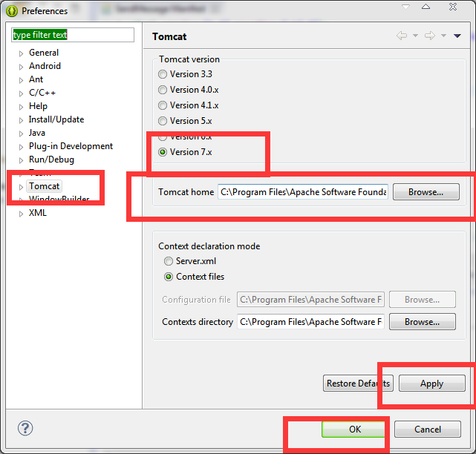The width and height of the screenshot is (476, 454).
Task: Choose Context files declaration mode
Action: tap(169, 277)
